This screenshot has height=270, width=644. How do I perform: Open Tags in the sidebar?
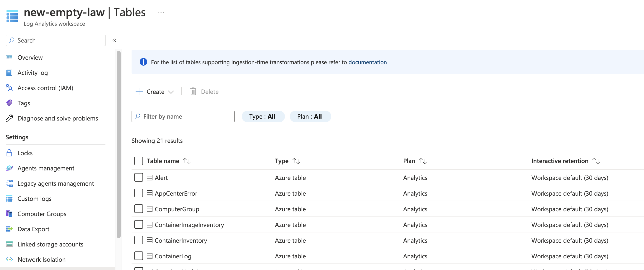(x=24, y=103)
